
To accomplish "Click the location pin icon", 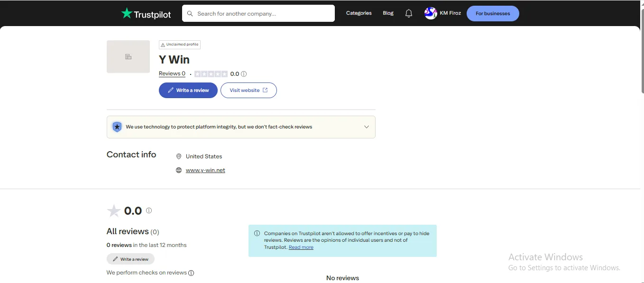I will (179, 156).
